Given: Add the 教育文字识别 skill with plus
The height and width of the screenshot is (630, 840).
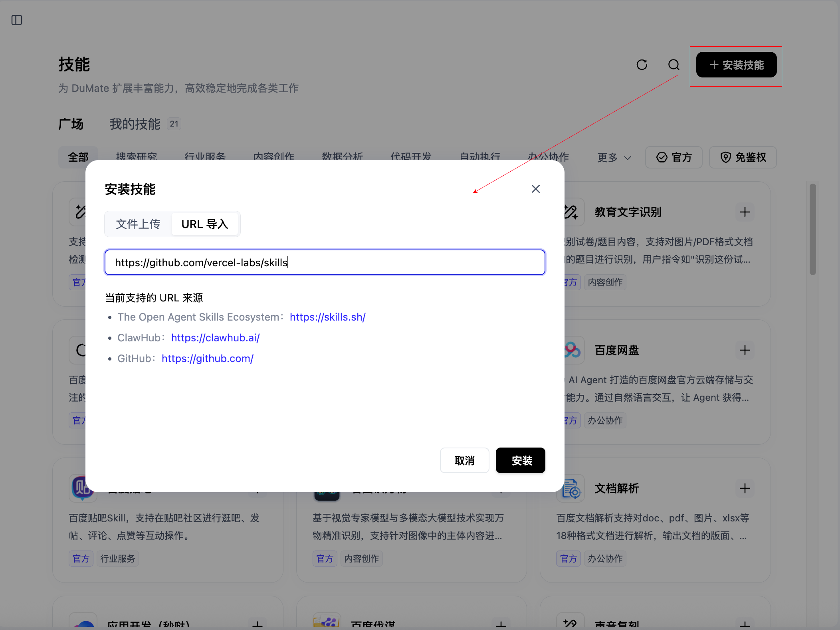Looking at the screenshot, I should pyautogui.click(x=745, y=212).
